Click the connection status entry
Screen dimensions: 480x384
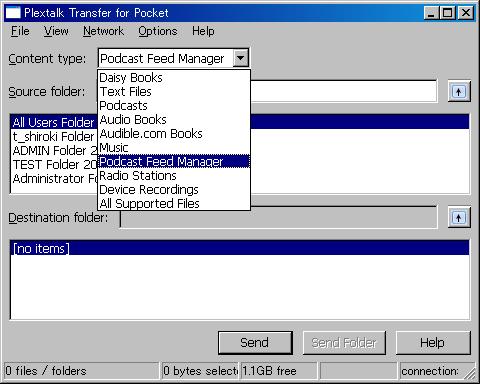(x=433, y=371)
